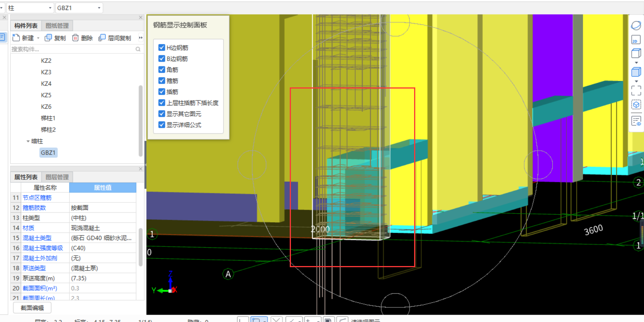
Task: Switch to 属性列表 tab
Action: (x=26, y=177)
